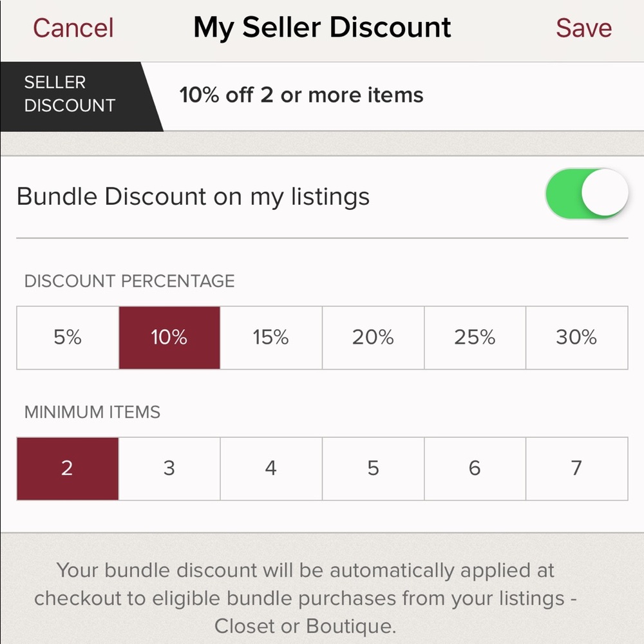644x644 pixels.
Task: Select 2 as minimum items
Action: [66, 468]
